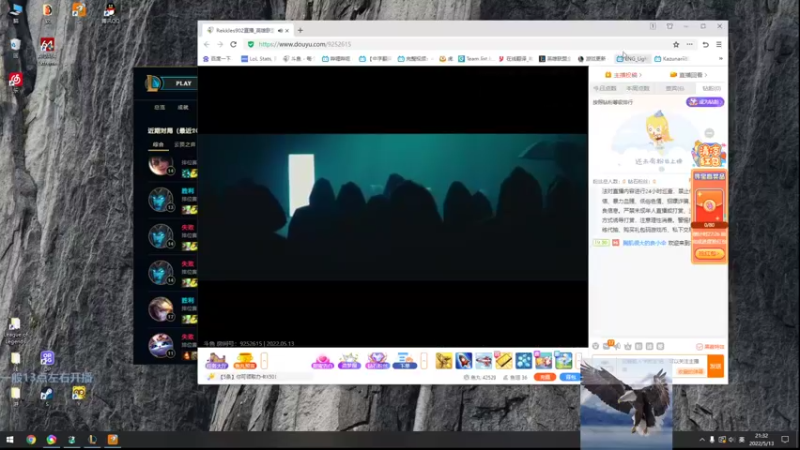800x450 pixels.
Task: Open the browser hamburger menu
Action: click(x=719, y=44)
